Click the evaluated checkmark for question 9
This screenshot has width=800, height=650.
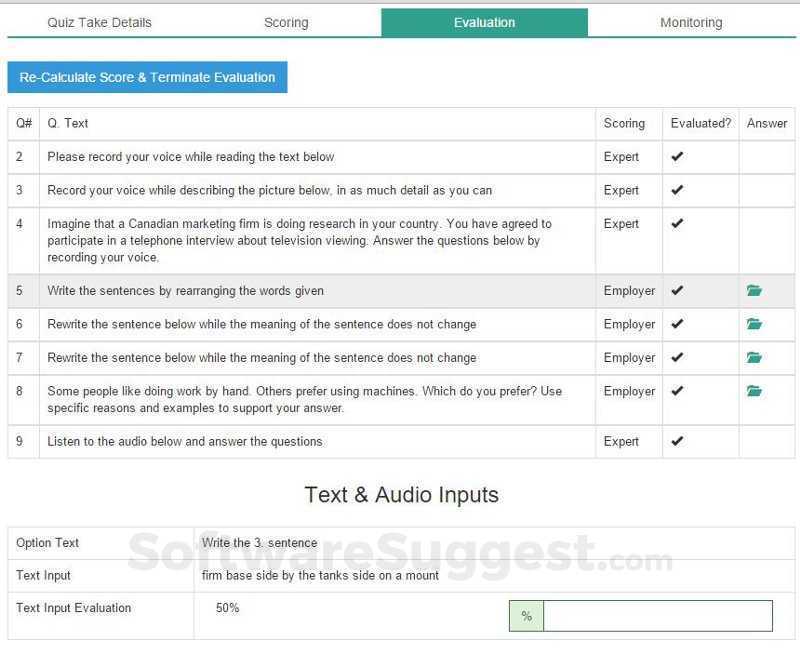pyautogui.click(x=677, y=441)
